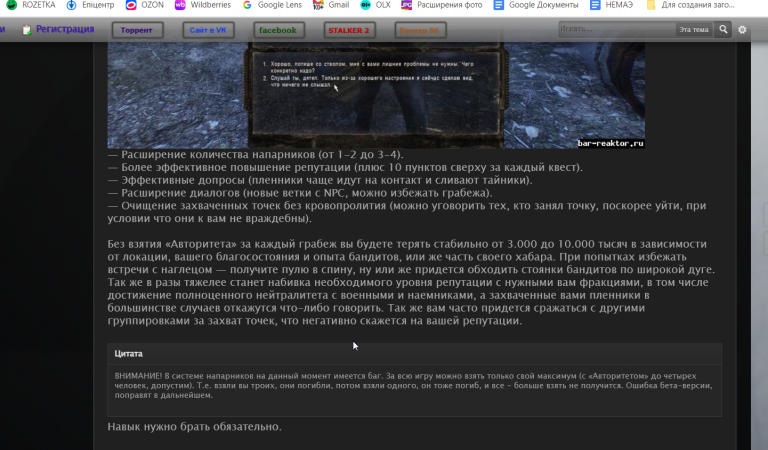Open the OLX bookmark
The width and height of the screenshot is (768, 450).
click(x=375, y=5)
